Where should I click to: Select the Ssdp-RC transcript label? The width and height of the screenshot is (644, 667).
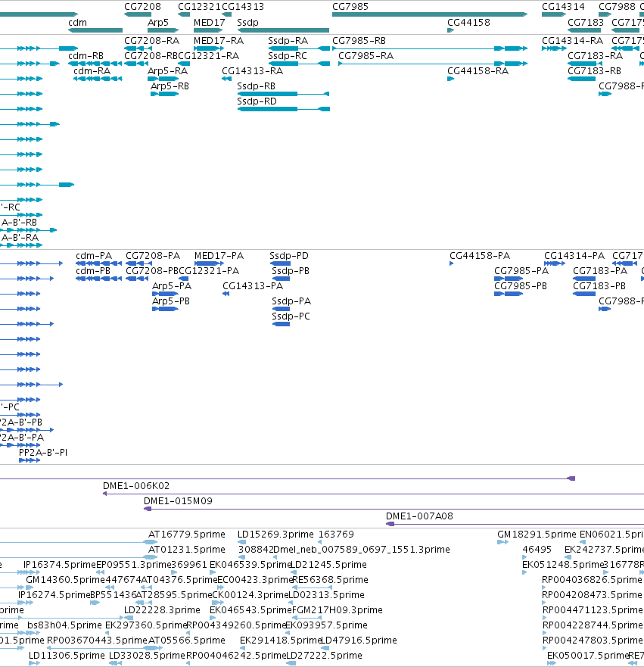[x=288, y=56]
